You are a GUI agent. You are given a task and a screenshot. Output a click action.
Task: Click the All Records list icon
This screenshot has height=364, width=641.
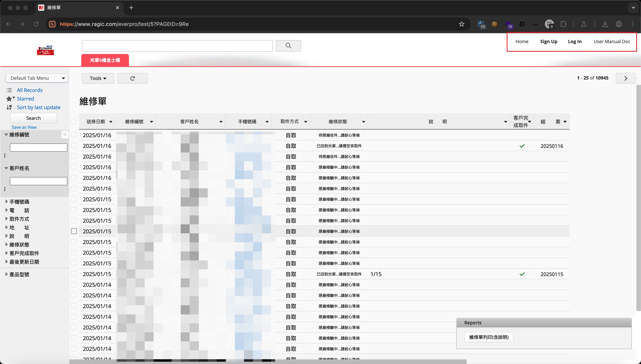(x=9, y=90)
